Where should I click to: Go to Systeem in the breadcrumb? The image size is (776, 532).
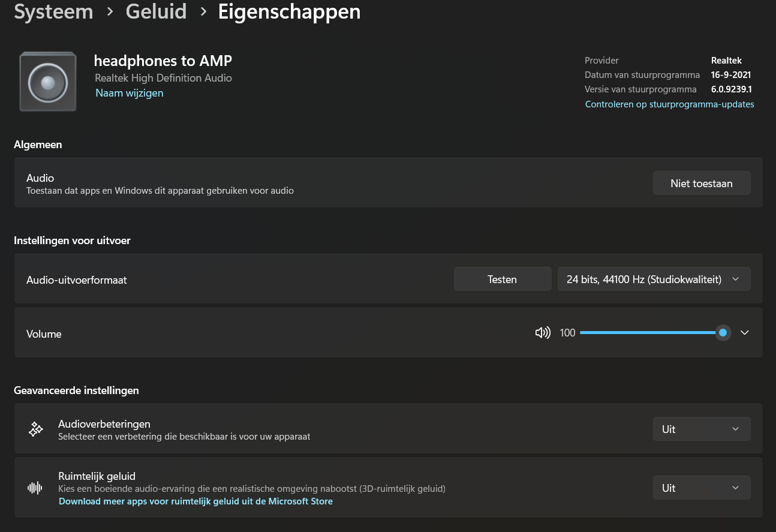coord(53,12)
